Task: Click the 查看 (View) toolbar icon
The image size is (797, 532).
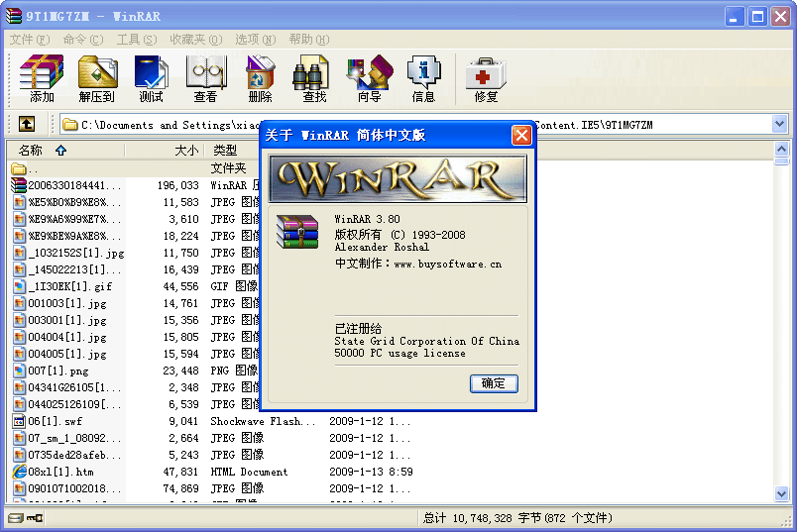Action: pyautogui.click(x=205, y=78)
